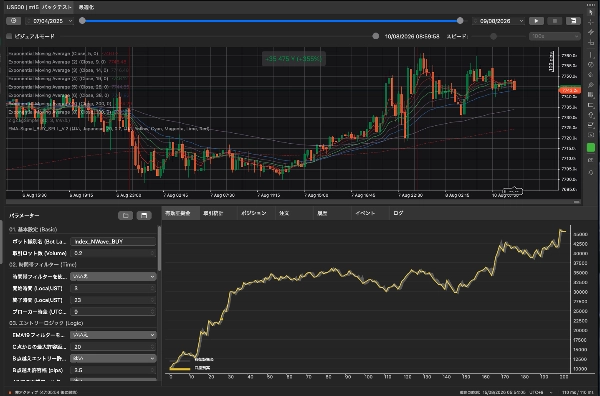Open the 資産推移 equity tab
The height and width of the screenshot is (396, 600).
[180, 213]
